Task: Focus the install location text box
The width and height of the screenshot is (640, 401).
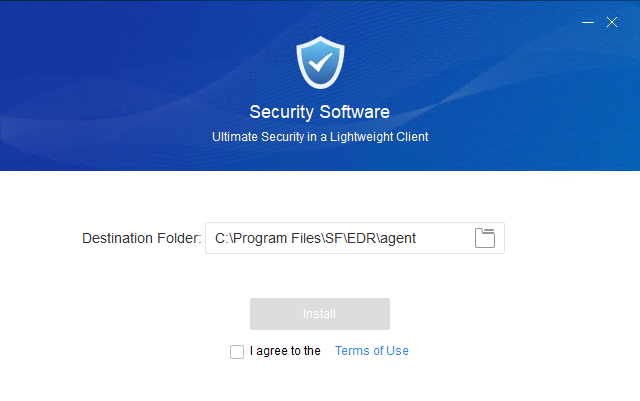Action: pyautogui.click(x=340, y=238)
